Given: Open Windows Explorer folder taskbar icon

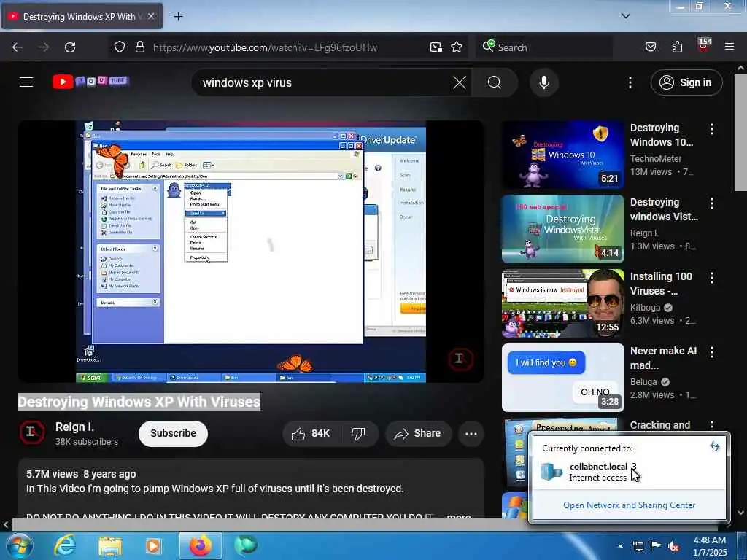Looking at the screenshot, I should [110, 546].
